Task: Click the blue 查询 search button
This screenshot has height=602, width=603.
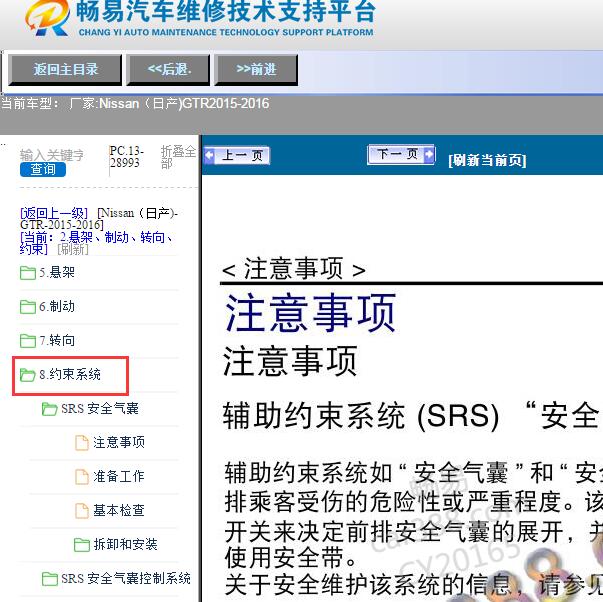Action: coord(43,169)
